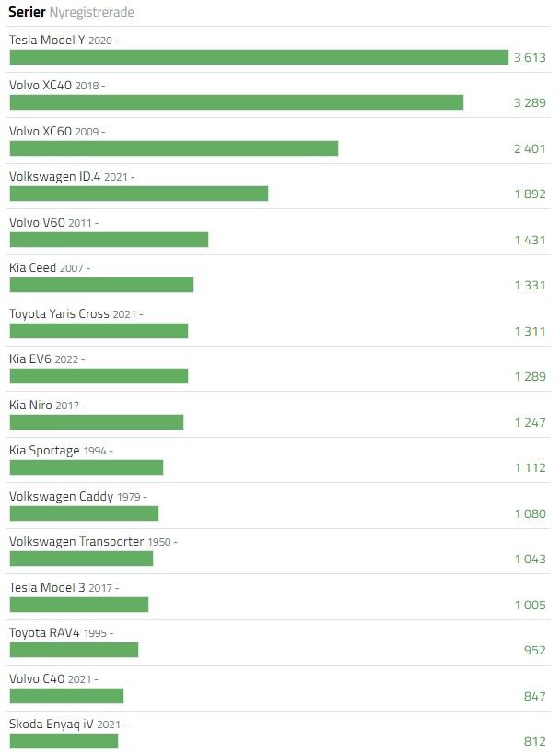560x754 pixels.
Task: Open the Kia Ceed series page
Action: coord(32,268)
